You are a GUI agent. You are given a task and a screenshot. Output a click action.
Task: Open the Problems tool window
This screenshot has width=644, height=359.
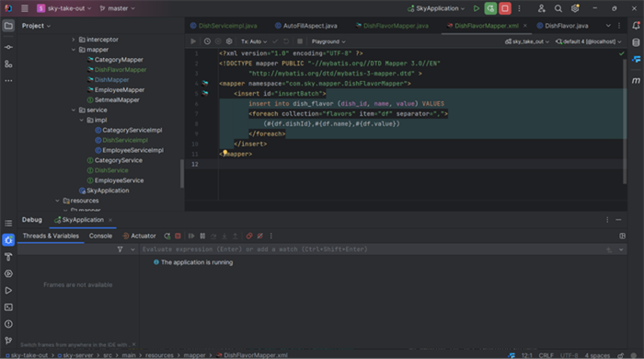(x=8, y=324)
